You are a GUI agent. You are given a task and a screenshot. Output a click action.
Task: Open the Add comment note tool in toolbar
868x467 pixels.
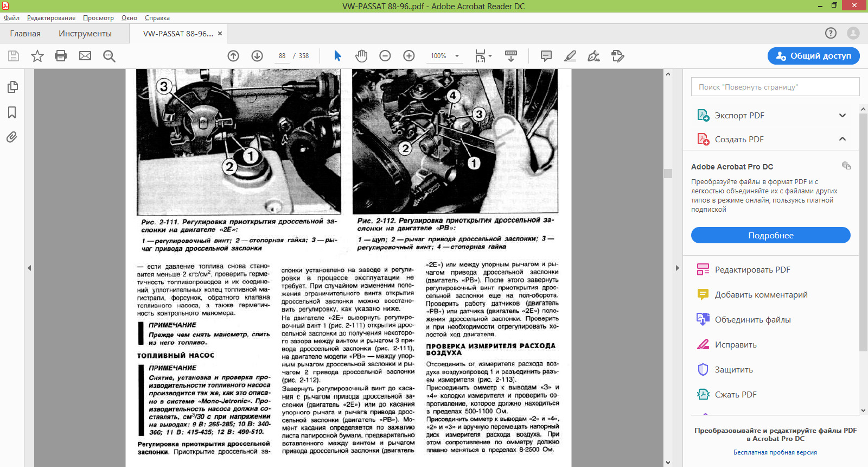(546, 56)
